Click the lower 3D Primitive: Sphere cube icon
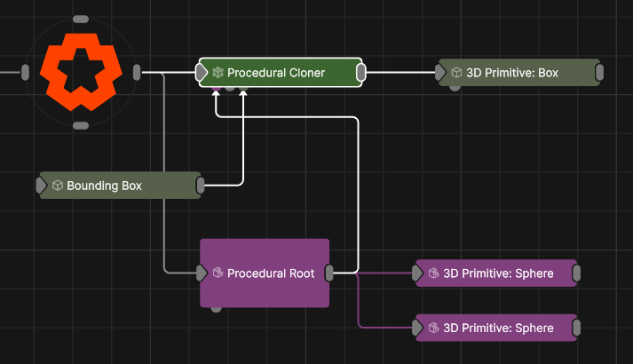Viewport: 633px width, 364px height. tap(433, 328)
